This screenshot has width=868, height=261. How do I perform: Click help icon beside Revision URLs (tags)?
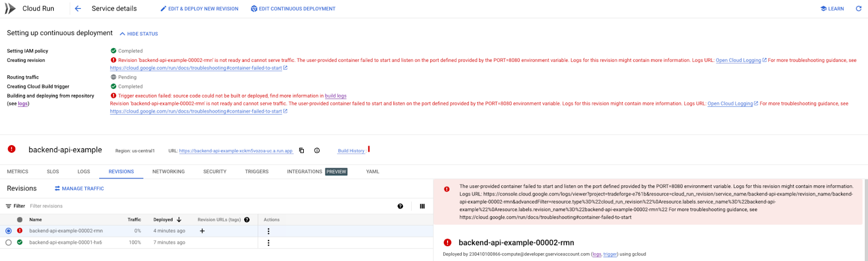pos(247,220)
